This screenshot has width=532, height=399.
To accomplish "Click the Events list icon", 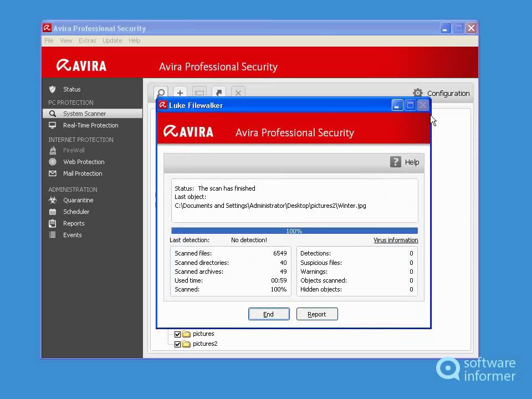I will [x=52, y=235].
